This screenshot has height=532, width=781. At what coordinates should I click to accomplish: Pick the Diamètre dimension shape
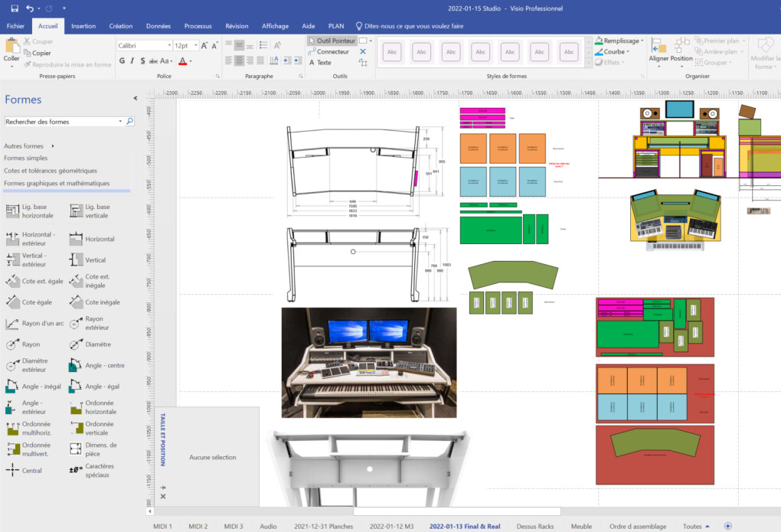[90, 344]
